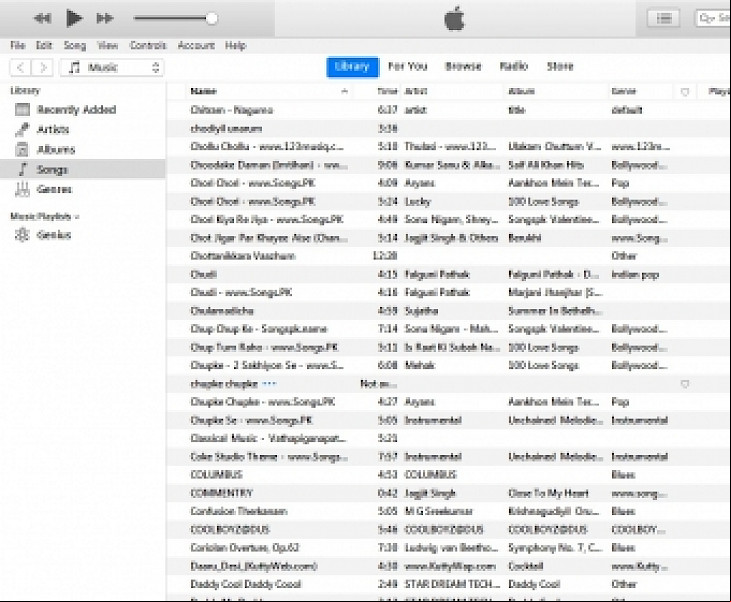Open the File menu

coord(18,45)
